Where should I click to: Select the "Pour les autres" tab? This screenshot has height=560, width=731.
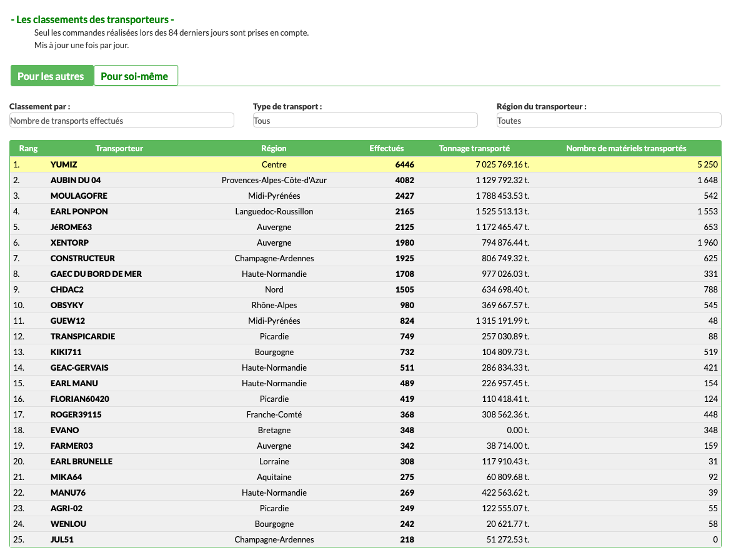point(51,76)
